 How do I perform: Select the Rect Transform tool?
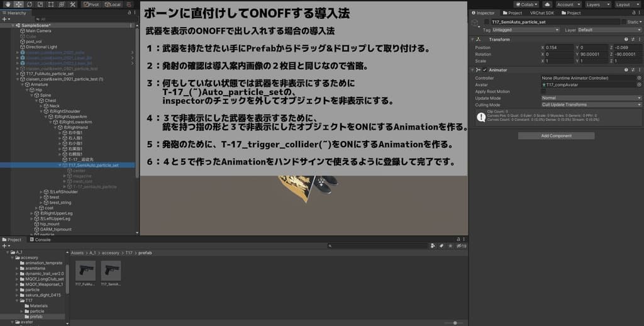pos(51,4)
